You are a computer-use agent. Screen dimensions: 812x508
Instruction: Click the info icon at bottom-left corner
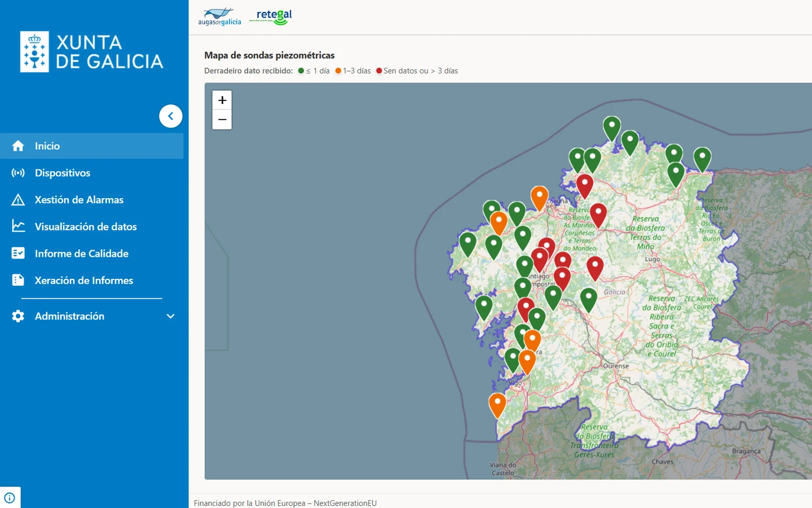pyautogui.click(x=10, y=498)
